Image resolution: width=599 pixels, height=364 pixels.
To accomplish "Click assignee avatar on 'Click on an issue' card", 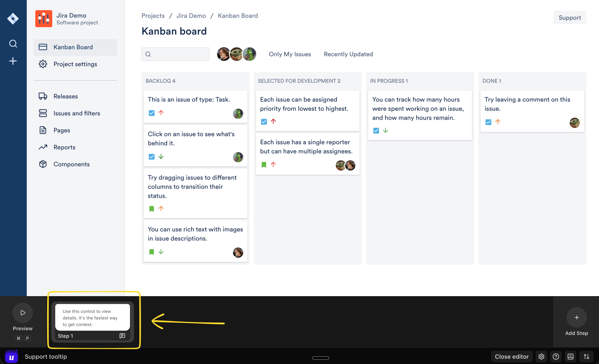I will point(238,157).
